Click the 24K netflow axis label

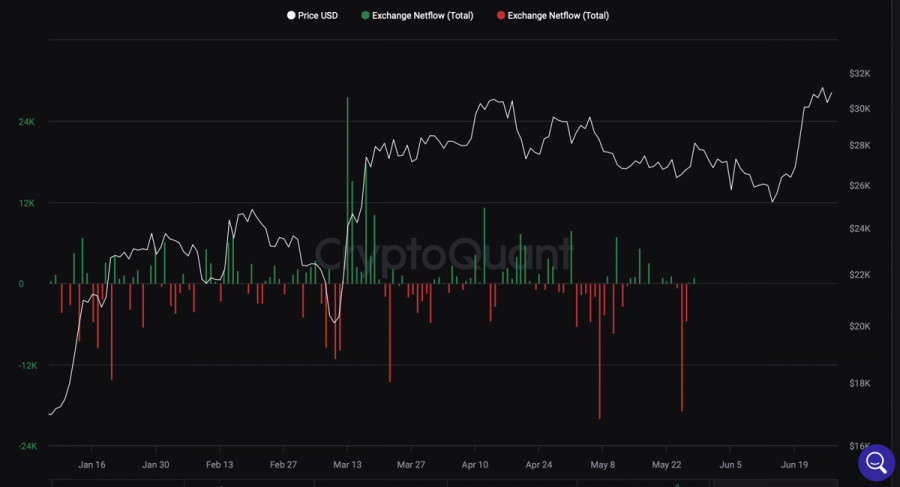point(26,122)
